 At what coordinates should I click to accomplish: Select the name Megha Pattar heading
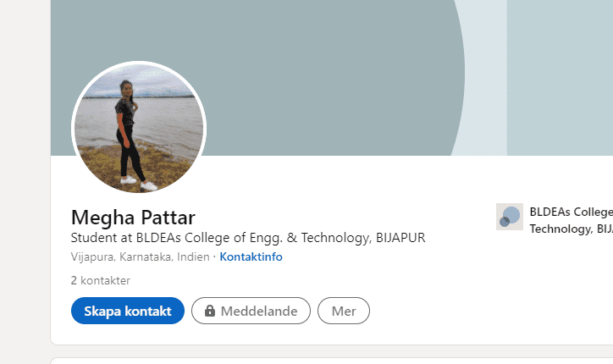[x=133, y=218]
